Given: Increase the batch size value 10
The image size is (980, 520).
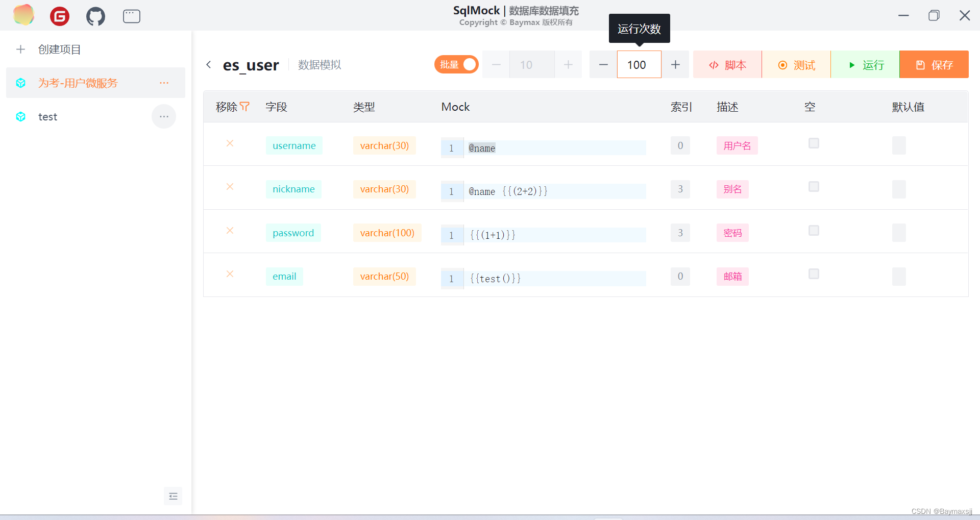Looking at the screenshot, I should coord(568,64).
